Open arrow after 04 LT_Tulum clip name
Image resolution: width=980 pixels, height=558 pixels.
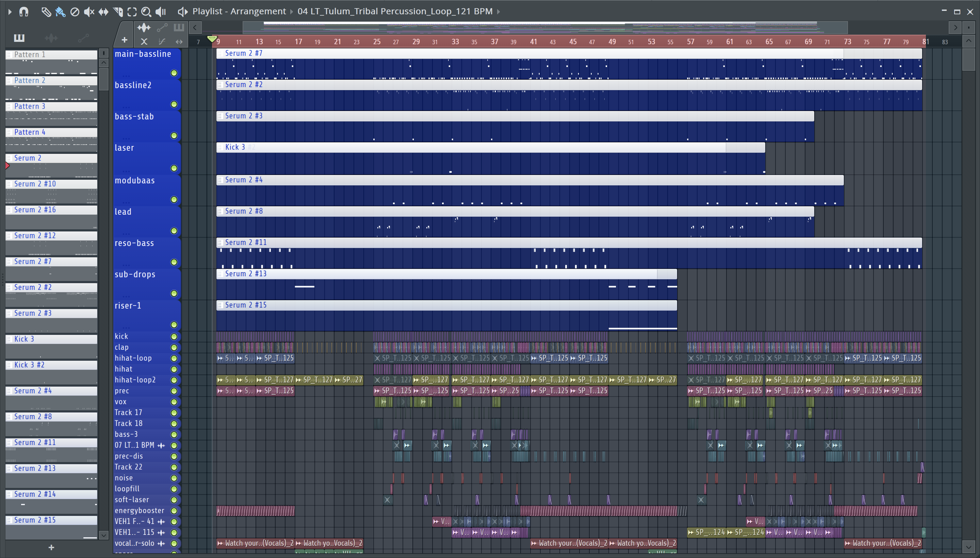coord(499,12)
